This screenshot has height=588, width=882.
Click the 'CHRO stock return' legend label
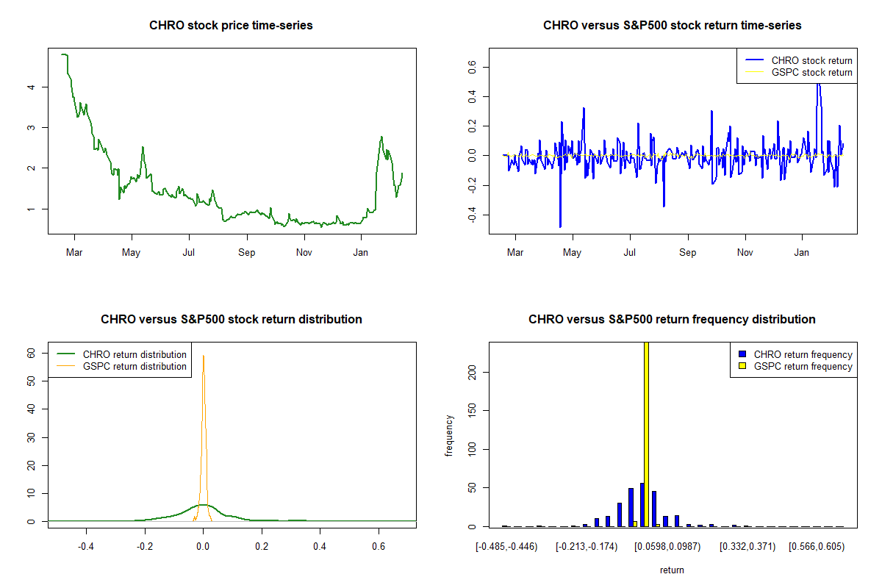pyautogui.click(x=811, y=61)
